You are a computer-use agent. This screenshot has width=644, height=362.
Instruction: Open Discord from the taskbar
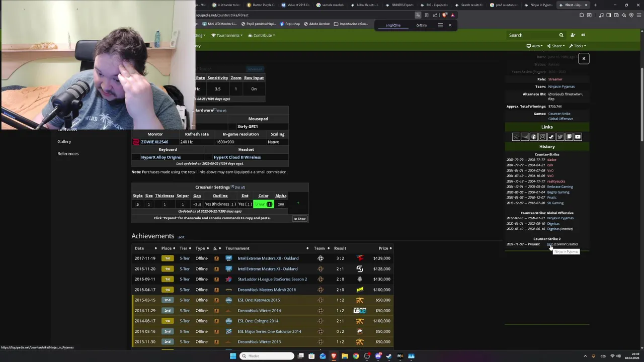[378, 356]
